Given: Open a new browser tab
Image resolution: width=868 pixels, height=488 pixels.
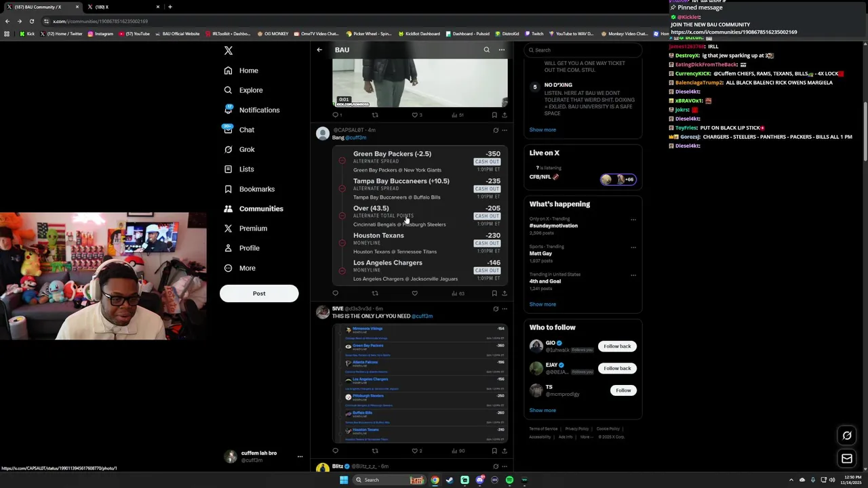Looking at the screenshot, I should [x=170, y=7].
